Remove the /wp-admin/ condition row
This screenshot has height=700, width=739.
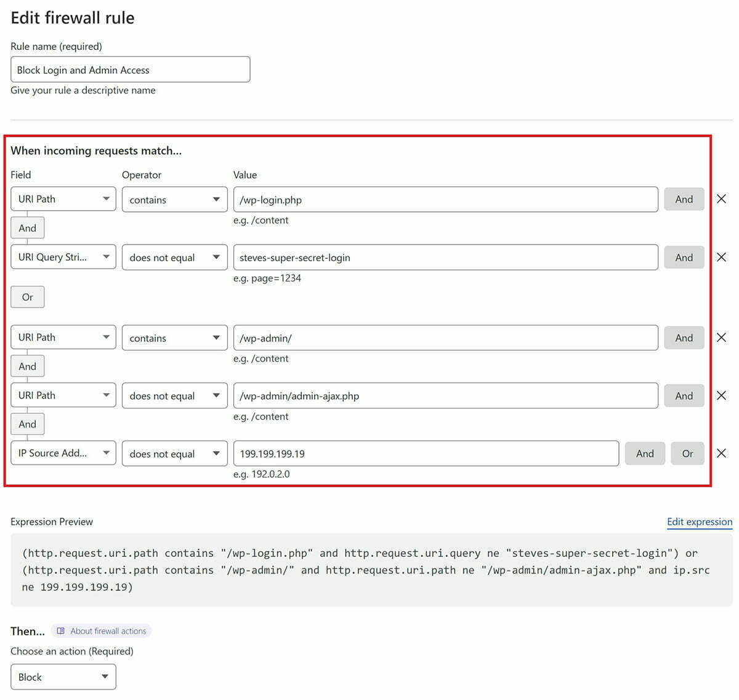pos(721,337)
